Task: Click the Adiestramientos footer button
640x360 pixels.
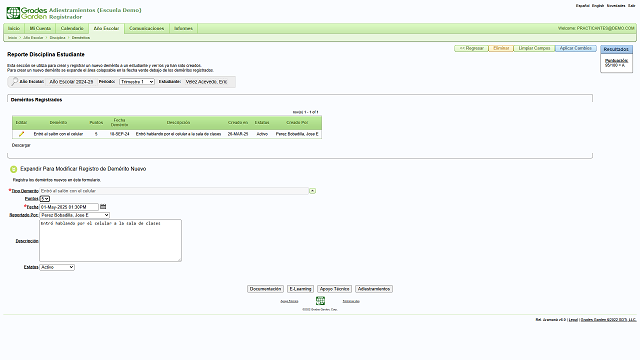Action: tap(374, 289)
